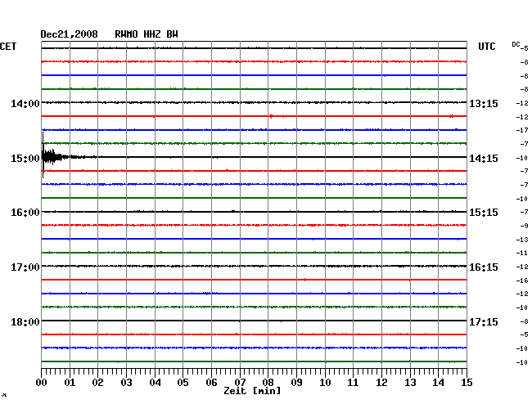Select the 16:15 UTC time label
Screen dimensions: 532x404
click(484, 267)
